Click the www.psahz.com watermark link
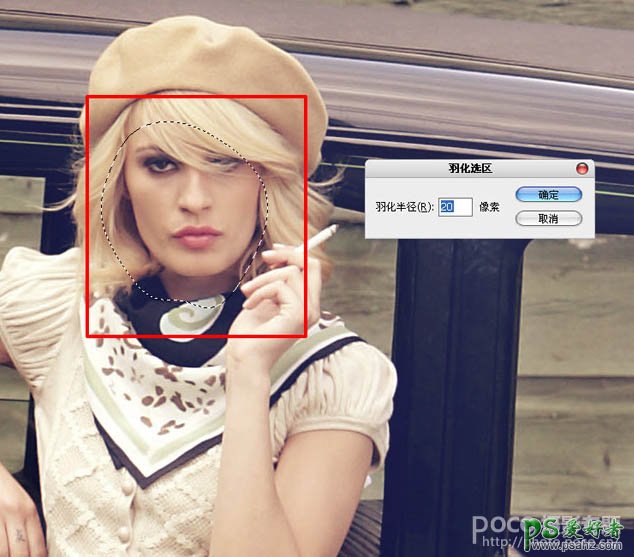 coord(575,545)
